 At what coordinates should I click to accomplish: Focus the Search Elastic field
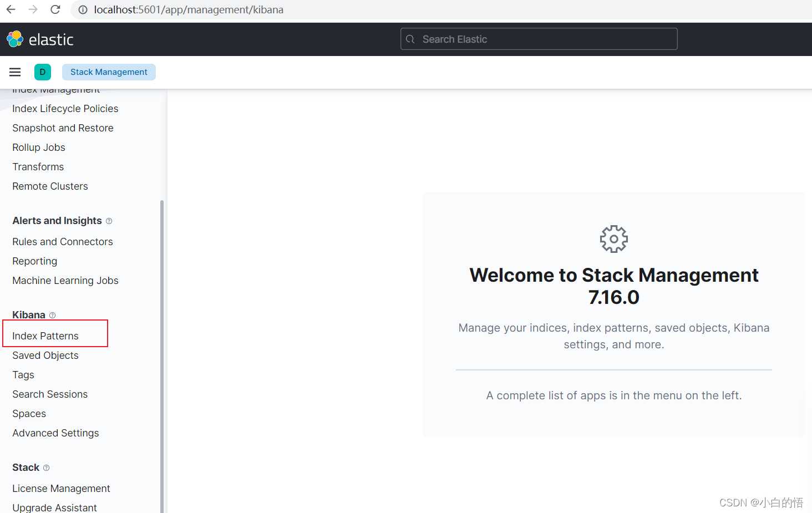(x=539, y=39)
